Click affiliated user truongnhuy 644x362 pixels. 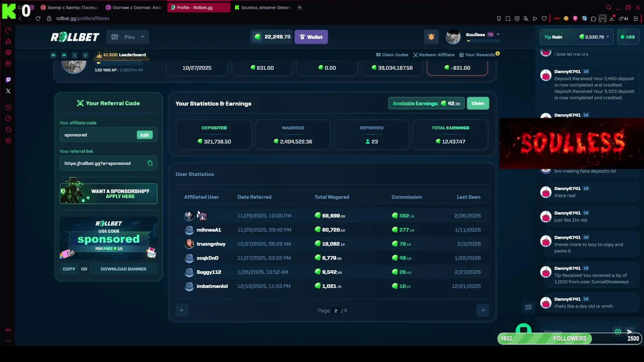click(x=211, y=244)
